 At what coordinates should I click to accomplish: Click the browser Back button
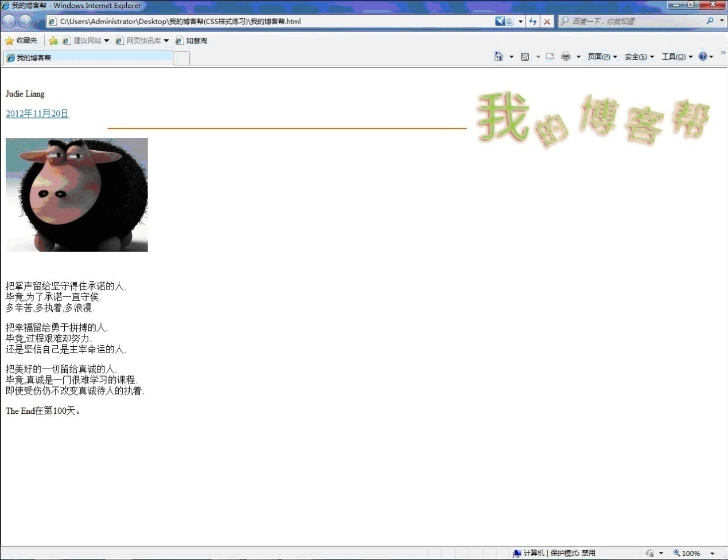click(x=9, y=22)
